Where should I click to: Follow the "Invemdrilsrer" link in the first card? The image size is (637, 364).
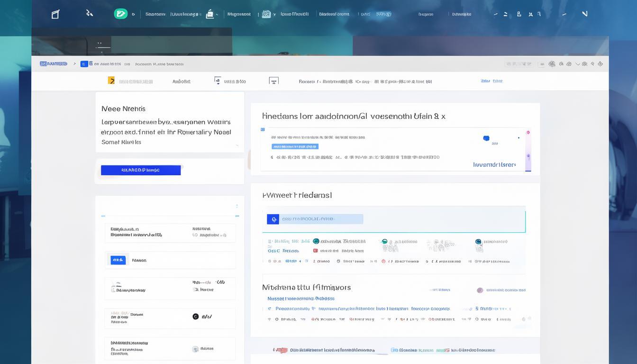pyautogui.click(x=494, y=164)
